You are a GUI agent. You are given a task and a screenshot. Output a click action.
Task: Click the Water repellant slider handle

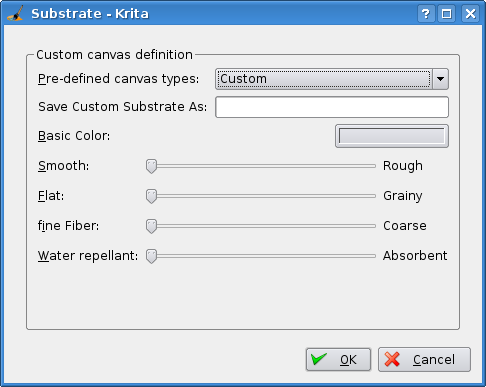(x=151, y=256)
